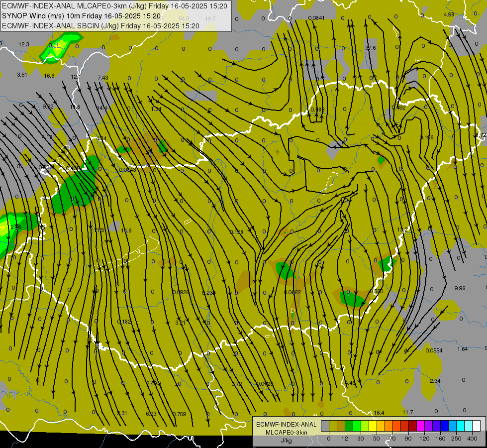Image resolution: width=487 pixels, height=448 pixels.
Task: Click the map value 9.22
Action: click(48, 107)
